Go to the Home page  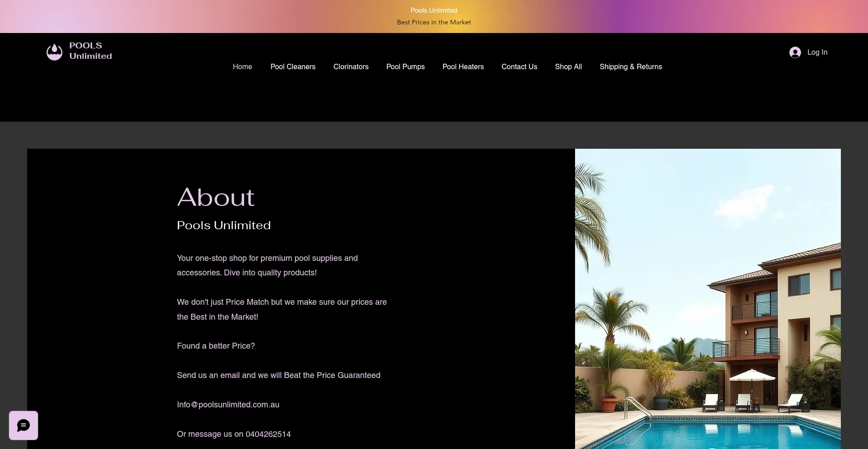tap(242, 67)
